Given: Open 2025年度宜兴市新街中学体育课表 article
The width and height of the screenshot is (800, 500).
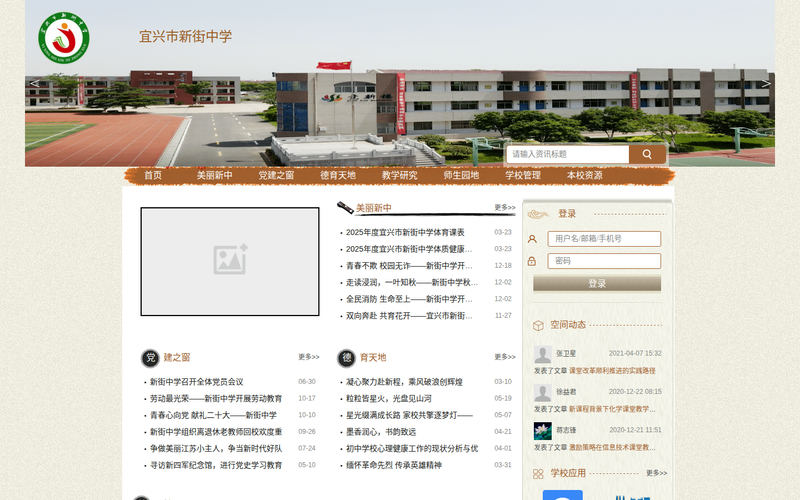Looking at the screenshot, I should point(405,233).
